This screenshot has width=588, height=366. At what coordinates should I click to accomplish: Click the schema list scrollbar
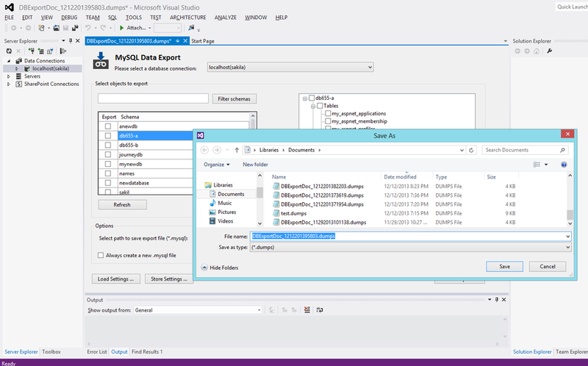253,154
